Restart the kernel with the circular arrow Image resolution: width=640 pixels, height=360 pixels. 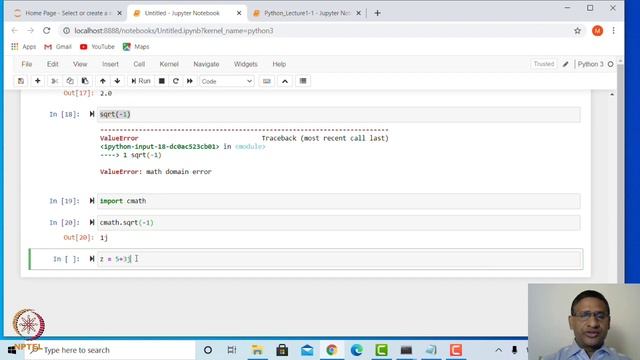(x=176, y=81)
